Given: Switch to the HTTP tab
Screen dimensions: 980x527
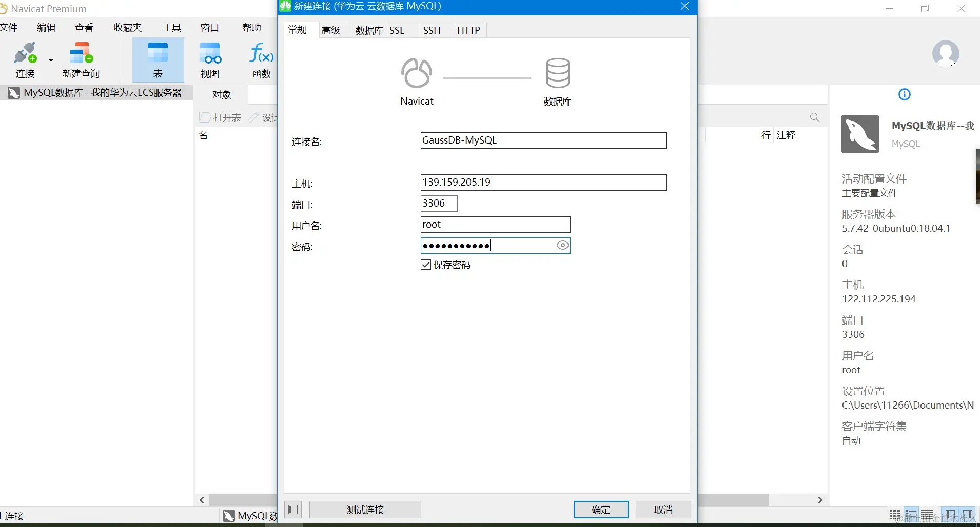Looking at the screenshot, I should tap(469, 30).
